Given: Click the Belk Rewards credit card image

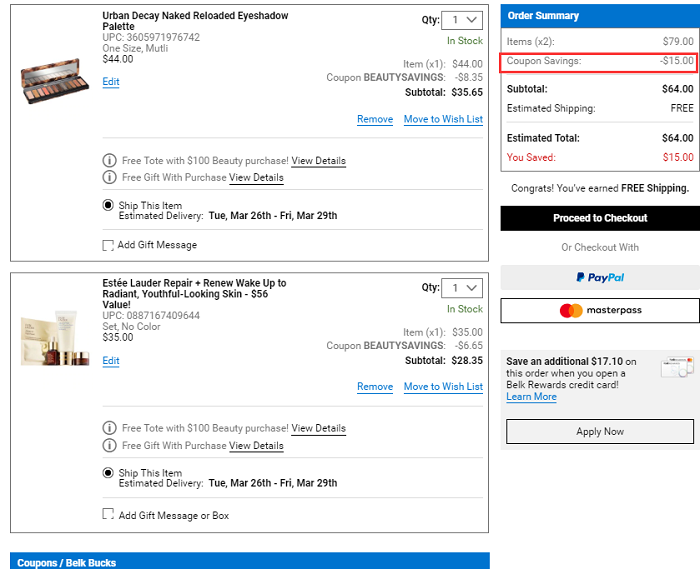Looking at the screenshot, I should pyautogui.click(x=676, y=368).
